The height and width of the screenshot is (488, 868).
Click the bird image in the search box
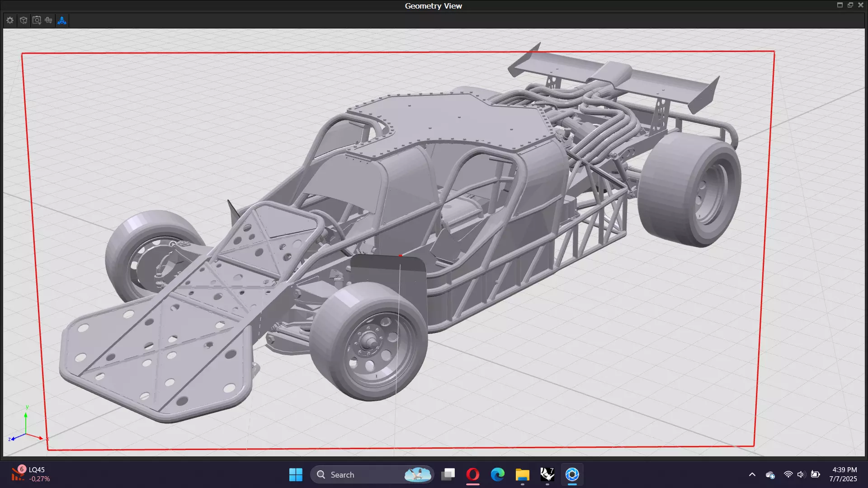click(418, 474)
